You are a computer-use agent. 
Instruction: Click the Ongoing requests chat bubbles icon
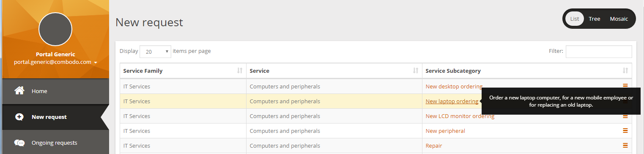pyautogui.click(x=19, y=143)
